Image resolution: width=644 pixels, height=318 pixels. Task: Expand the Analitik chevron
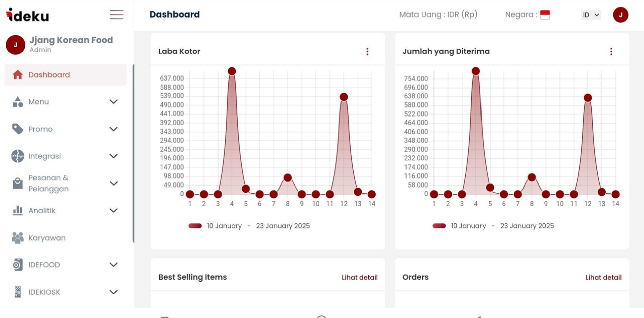pos(114,211)
